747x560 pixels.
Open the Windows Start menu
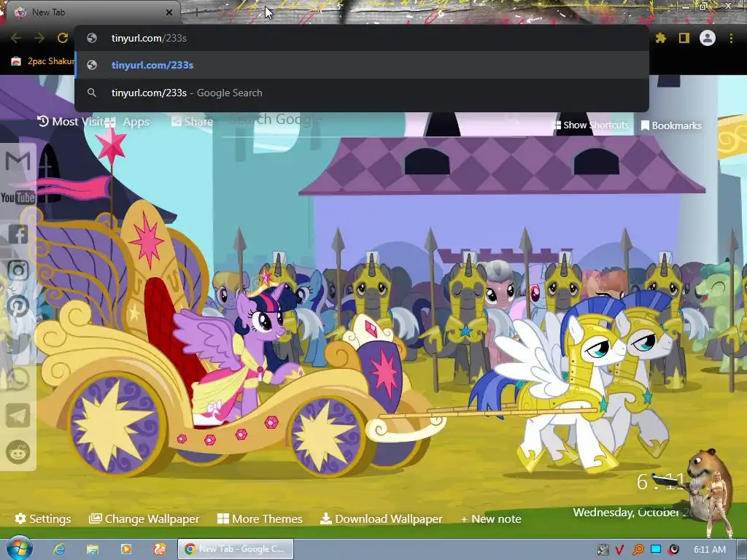click(19, 549)
